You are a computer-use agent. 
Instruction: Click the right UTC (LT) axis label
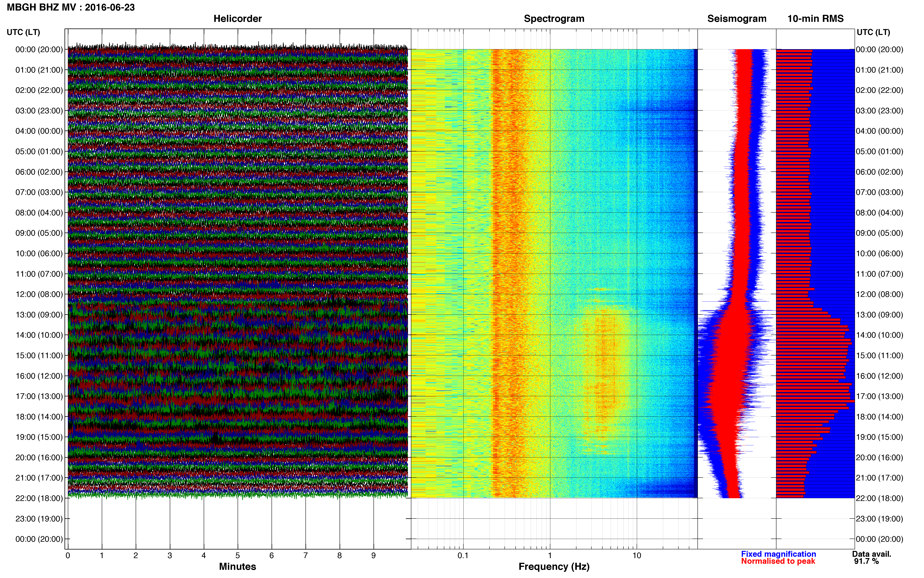pos(873,32)
